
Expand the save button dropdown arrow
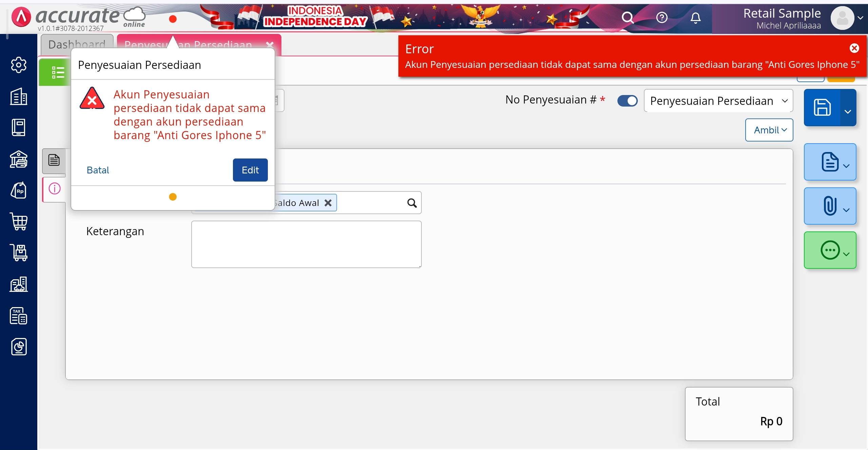click(x=848, y=111)
